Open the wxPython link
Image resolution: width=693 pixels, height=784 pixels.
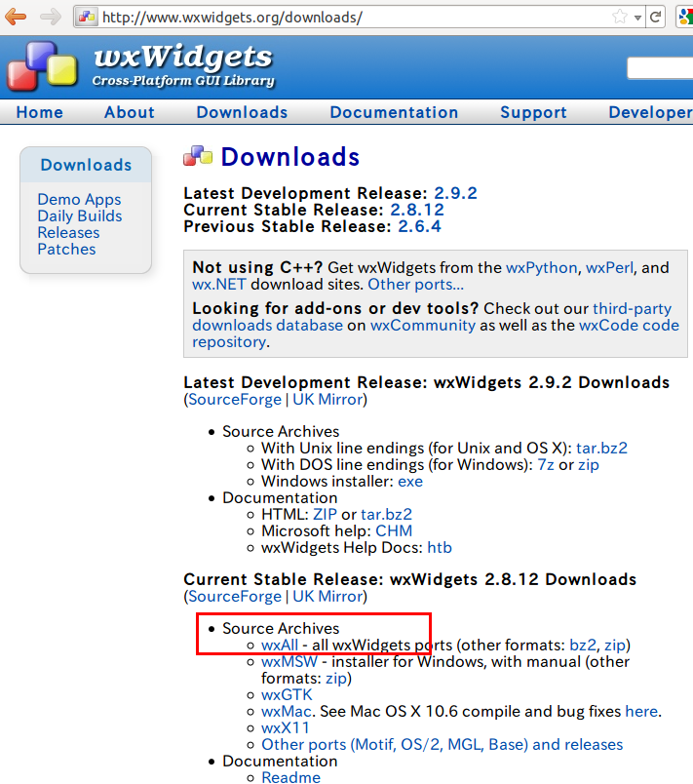point(542,267)
